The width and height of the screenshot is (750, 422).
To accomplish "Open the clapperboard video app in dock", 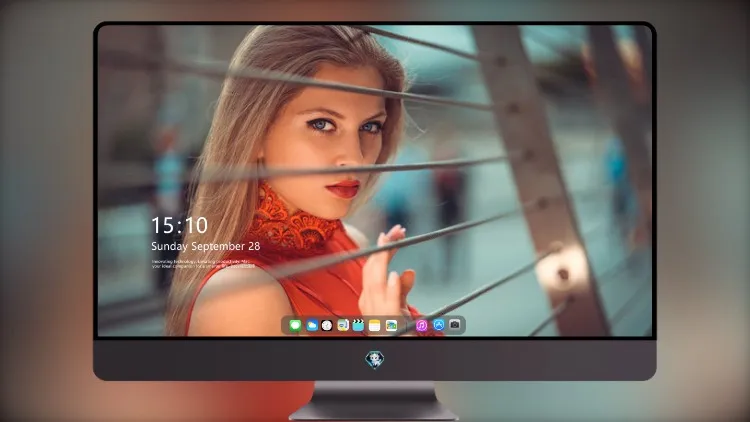I will coord(358,325).
